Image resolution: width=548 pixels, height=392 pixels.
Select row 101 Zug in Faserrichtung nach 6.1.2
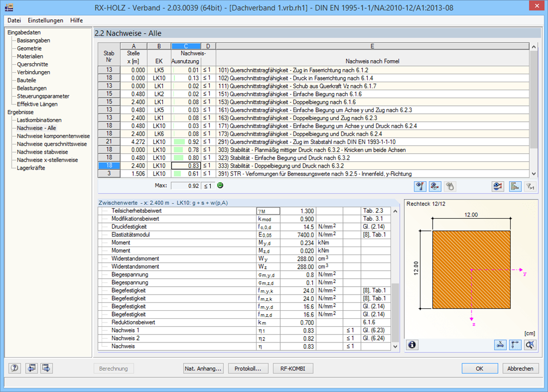314,70
